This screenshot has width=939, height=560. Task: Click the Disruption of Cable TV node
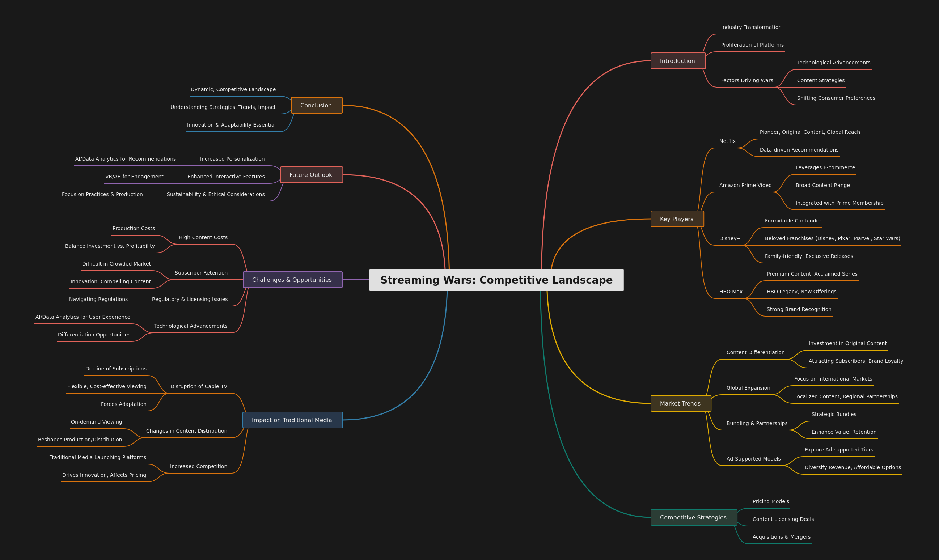[x=199, y=386]
